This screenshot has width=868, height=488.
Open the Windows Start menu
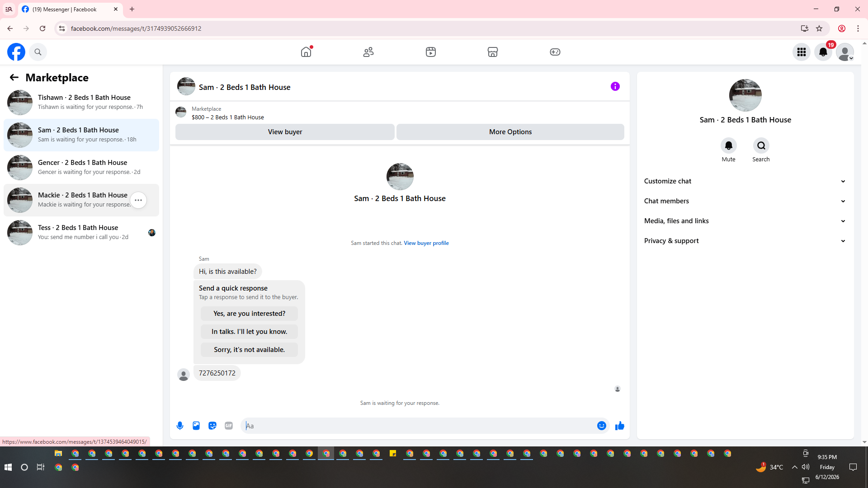click(x=8, y=467)
